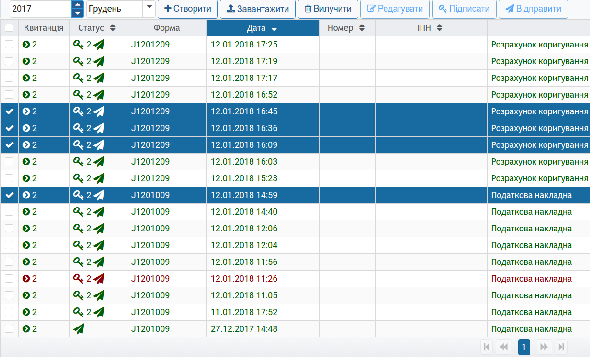Uncheck the row dated 12.01.2018 16:45
This screenshot has height=362, width=593.
(x=9, y=111)
